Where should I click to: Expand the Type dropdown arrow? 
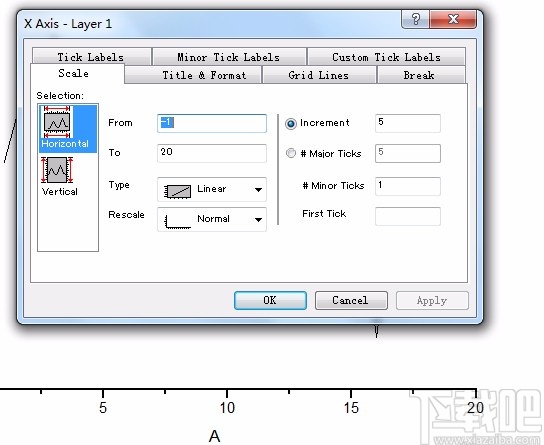258,190
